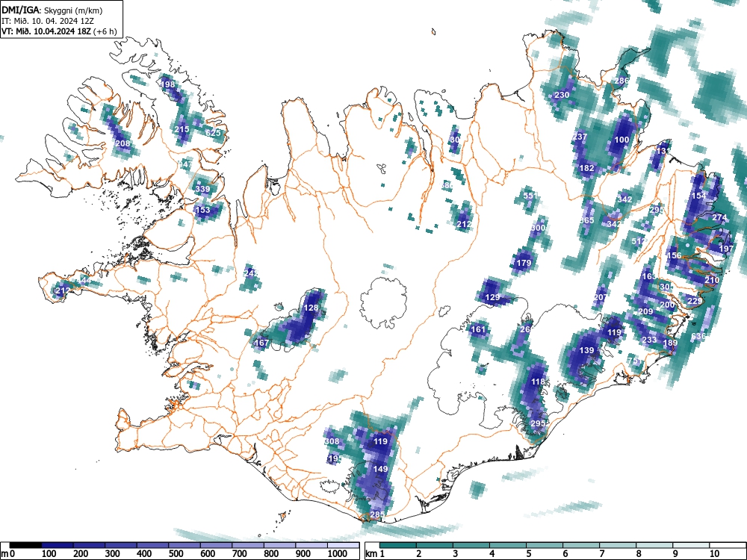Click visibility value '139' on the map
The height and width of the screenshot is (560, 747).
pos(586,350)
